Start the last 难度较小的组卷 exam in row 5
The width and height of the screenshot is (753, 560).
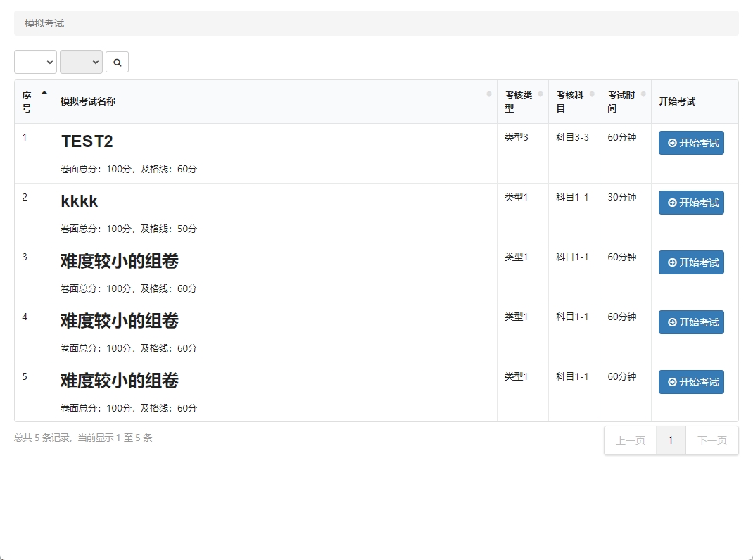(691, 382)
